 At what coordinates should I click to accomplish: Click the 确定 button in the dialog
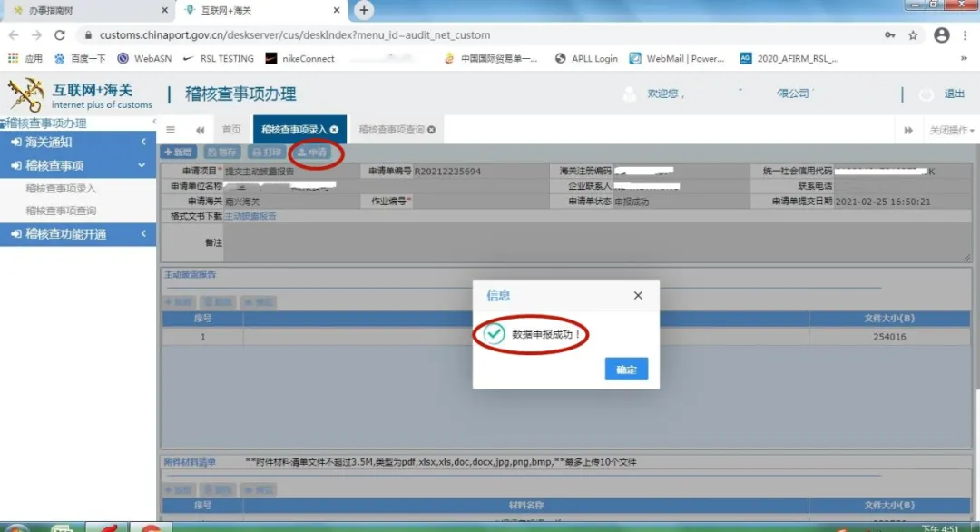coord(625,369)
